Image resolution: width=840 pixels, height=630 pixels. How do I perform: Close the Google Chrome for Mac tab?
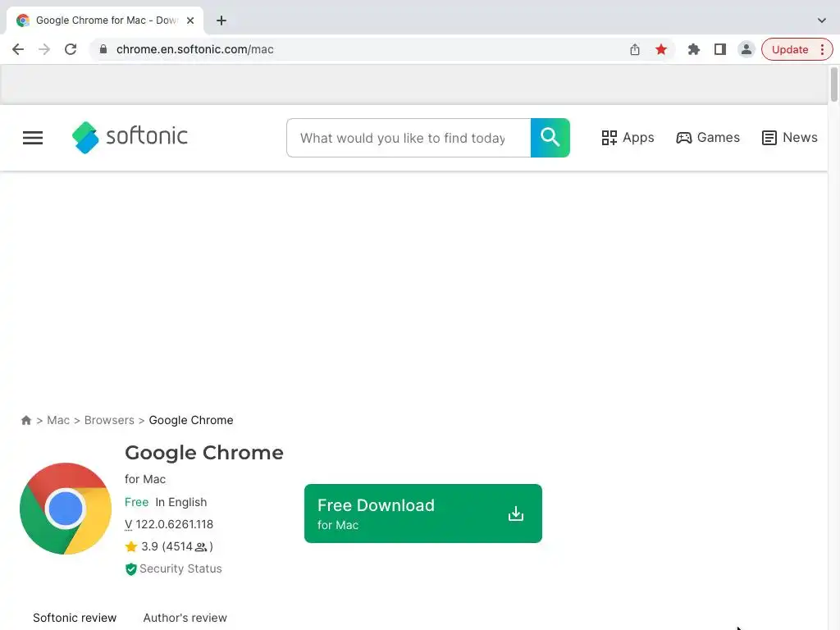tap(190, 21)
